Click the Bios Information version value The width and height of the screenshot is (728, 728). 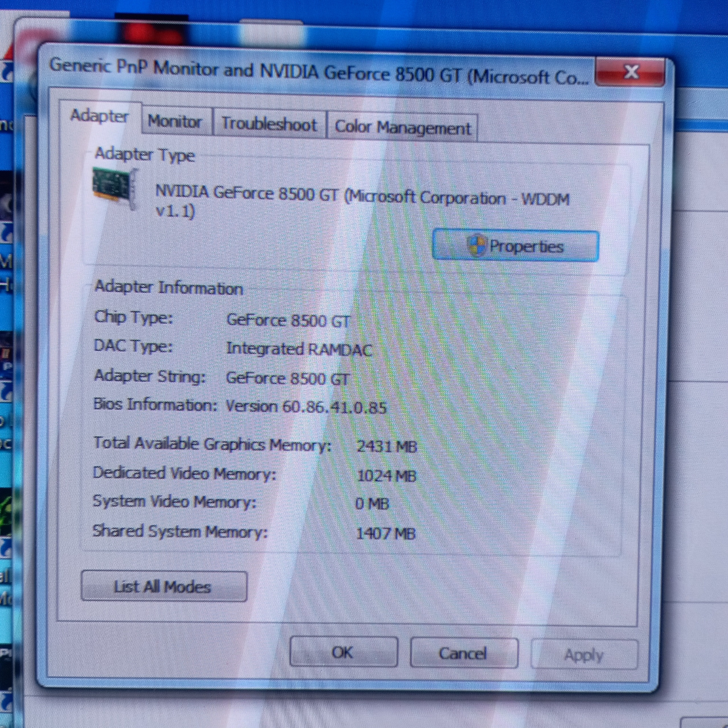[x=306, y=407]
